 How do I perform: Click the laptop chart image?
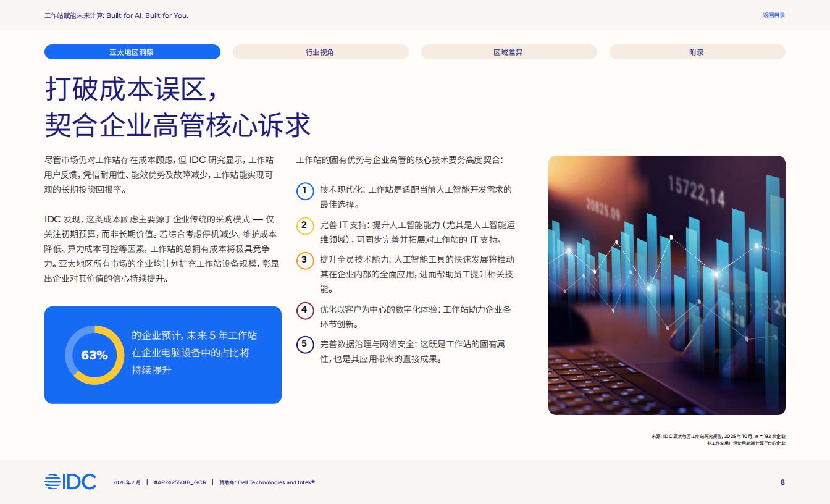click(666, 285)
